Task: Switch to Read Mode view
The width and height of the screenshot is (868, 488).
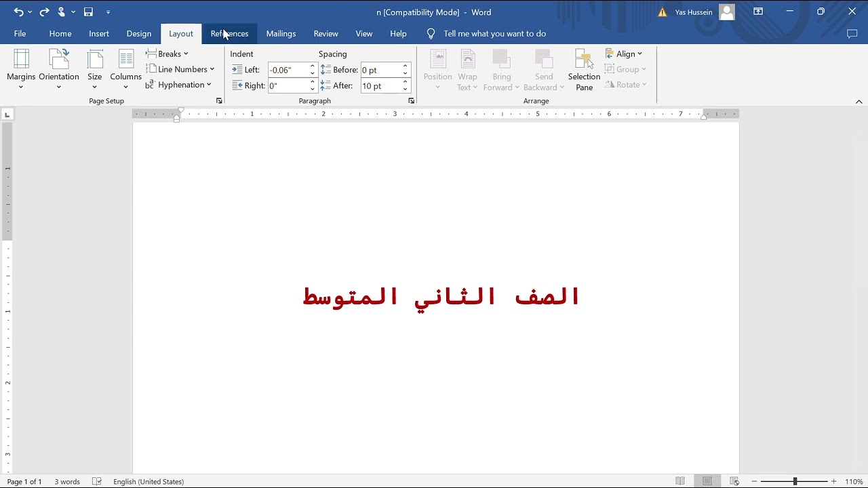Action: (x=680, y=481)
